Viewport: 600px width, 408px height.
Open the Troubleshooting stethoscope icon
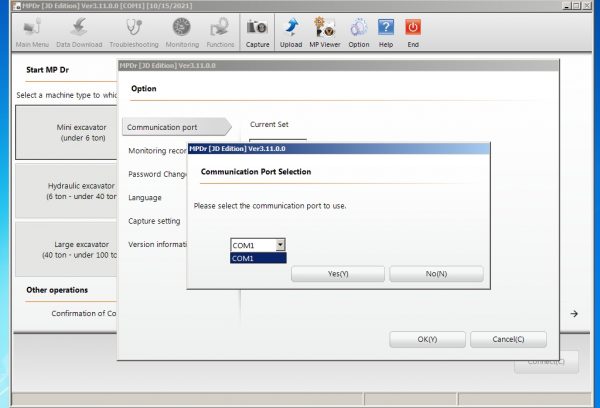pyautogui.click(x=134, y=33)
